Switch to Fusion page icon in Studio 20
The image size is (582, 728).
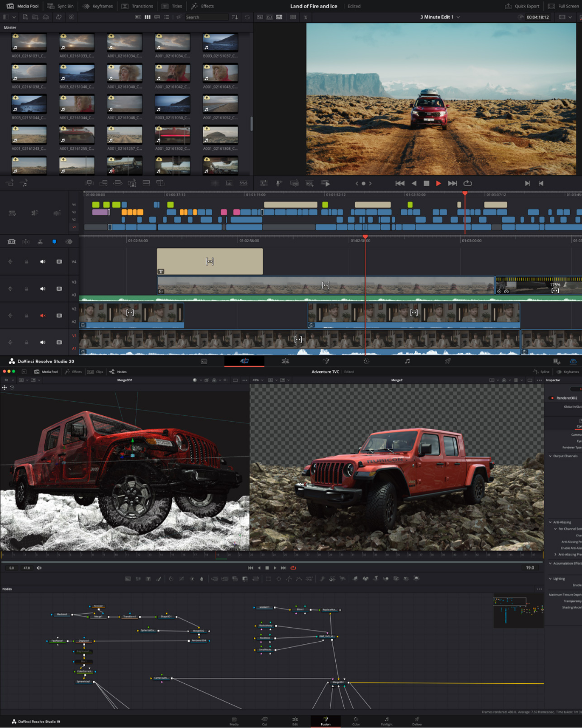326,361
